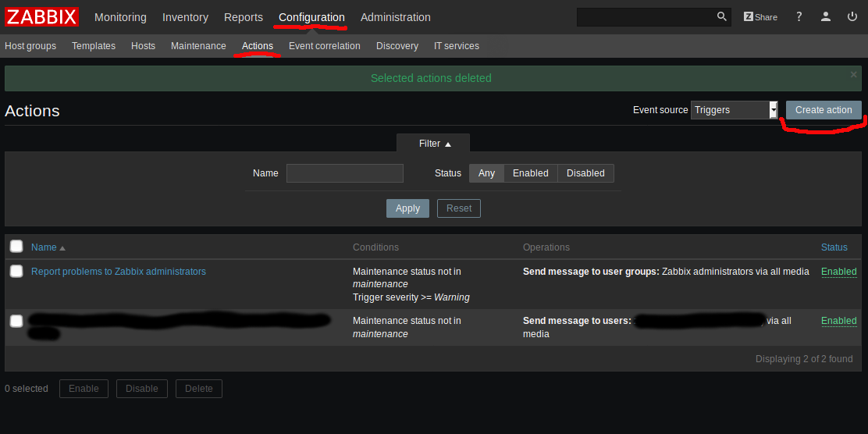
Task: Open the Event source dropdown
Action: tap(735, 110)
